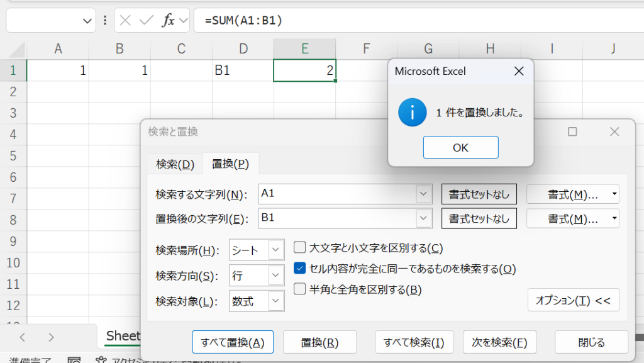Open the 検索方向 dropdown showing 行

pos(275,275)
